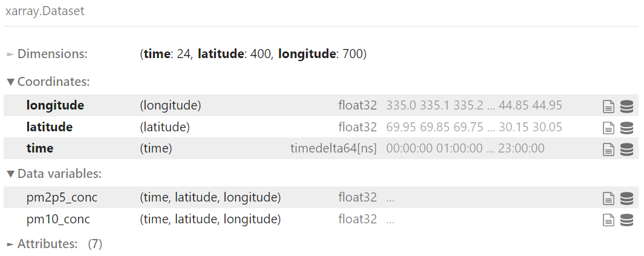Image resolution: width=644 pixels, height=256 pixels.
Task: Click the pm10_conc variable name
Action: coord(58,219)
